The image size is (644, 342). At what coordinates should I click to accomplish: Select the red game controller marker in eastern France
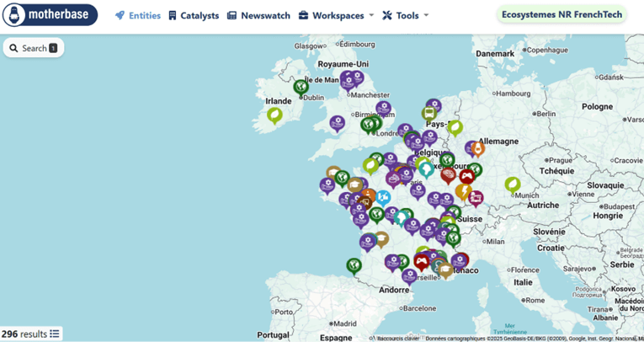466,176
